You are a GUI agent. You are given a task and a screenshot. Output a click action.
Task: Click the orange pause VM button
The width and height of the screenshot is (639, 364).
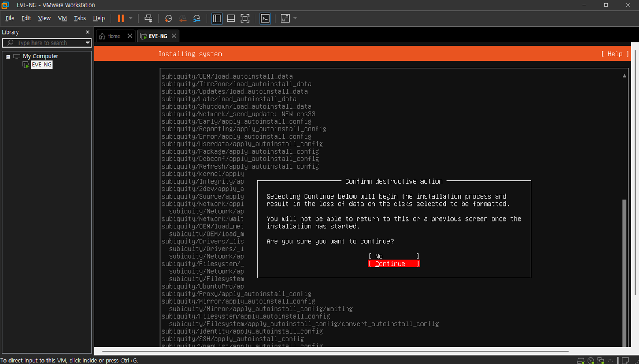point(121,18)
